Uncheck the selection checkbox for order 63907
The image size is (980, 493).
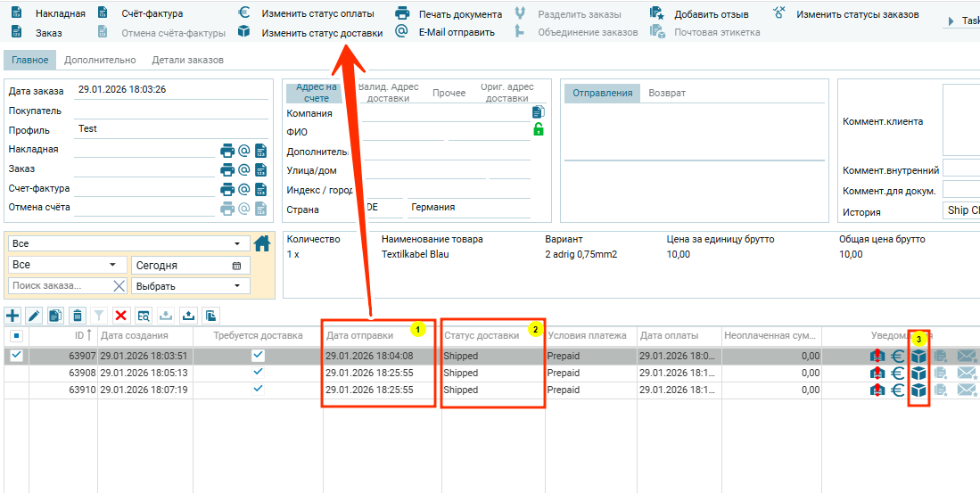pyautogui.click(x=16, y=355)
